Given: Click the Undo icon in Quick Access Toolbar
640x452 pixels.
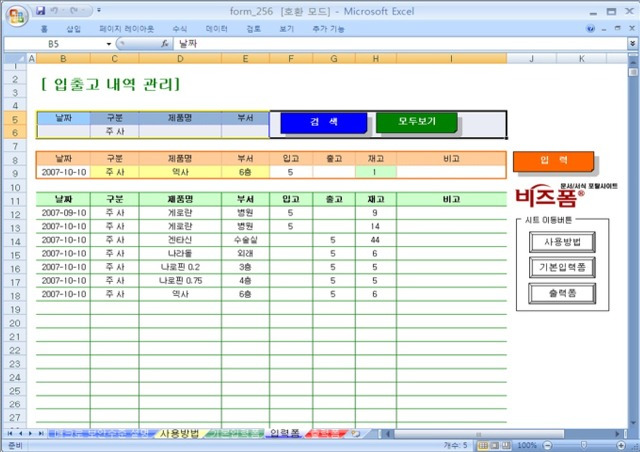Looking at the screenshot, I should [55, 11].
